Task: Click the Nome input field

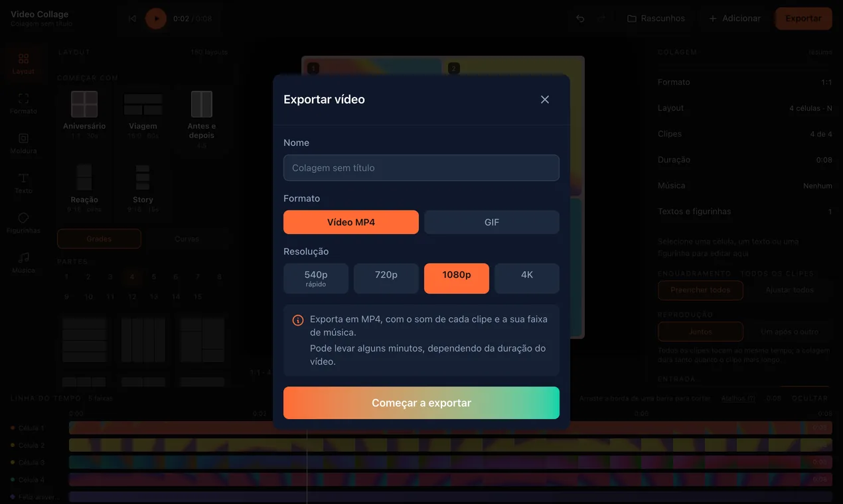Action: (421, 168)
